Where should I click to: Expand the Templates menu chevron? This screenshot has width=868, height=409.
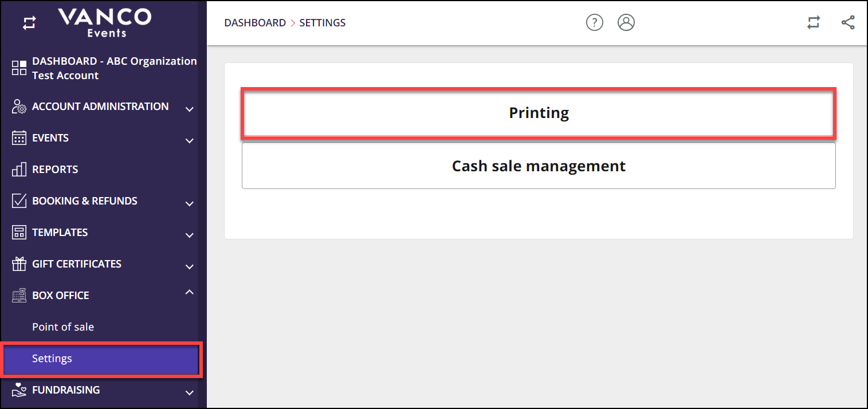(x=190, y=235)
